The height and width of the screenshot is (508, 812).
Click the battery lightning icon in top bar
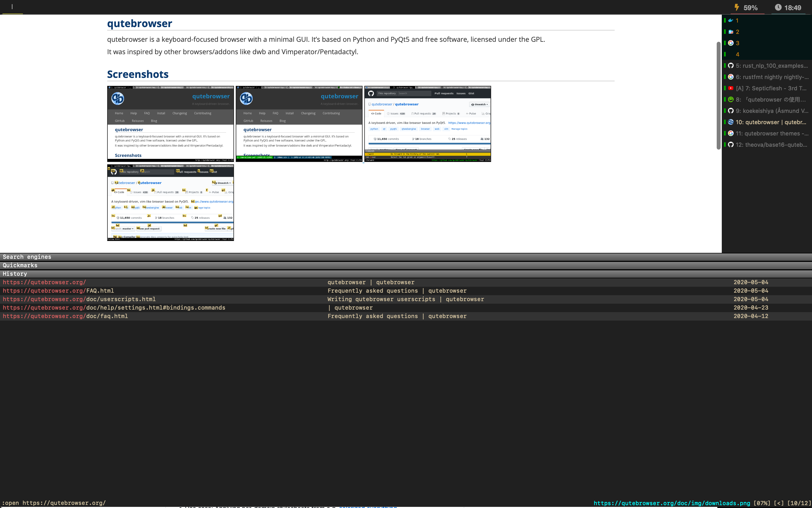click(x=736, y=7)
